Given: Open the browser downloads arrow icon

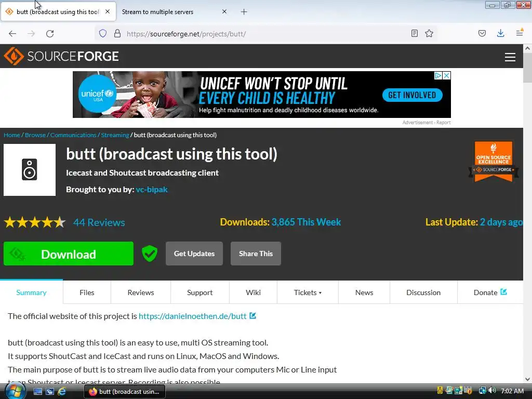Looking at the screenshot, I should (500, 33).
